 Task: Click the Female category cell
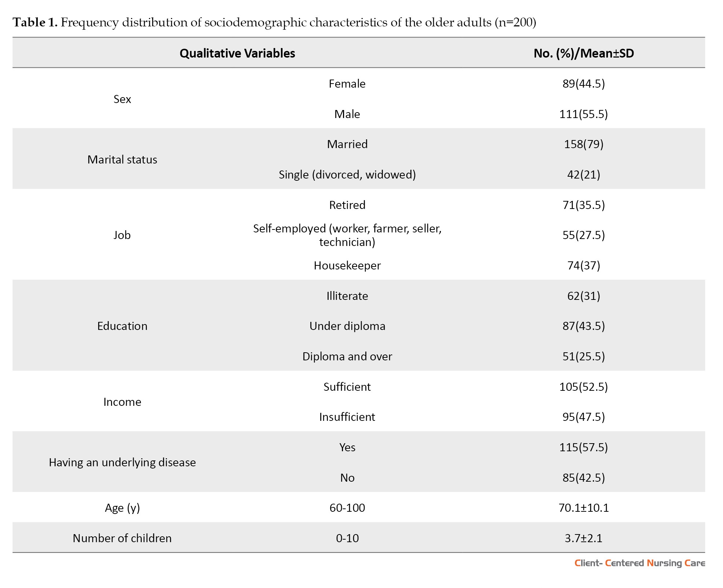tap(347, 84)
